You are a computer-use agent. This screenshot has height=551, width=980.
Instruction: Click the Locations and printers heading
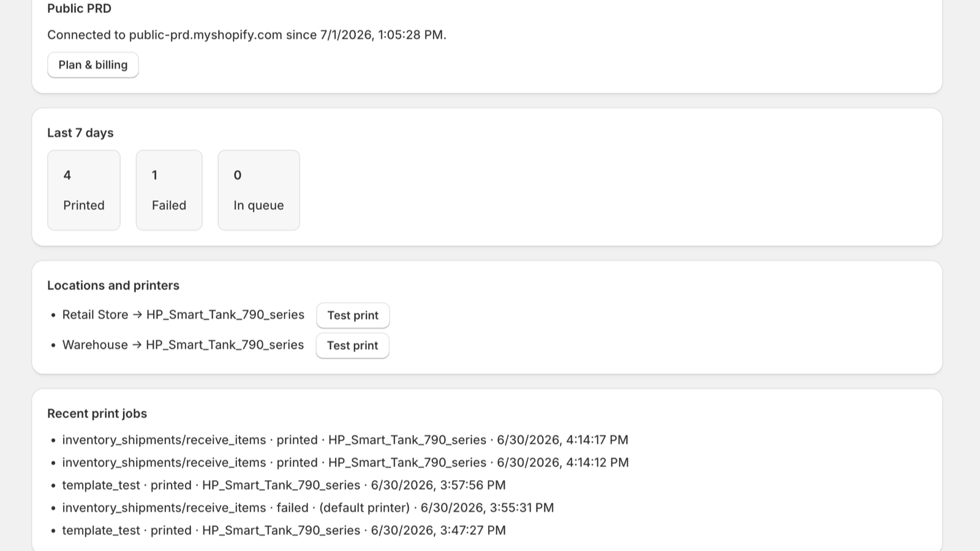pos(113,285)
